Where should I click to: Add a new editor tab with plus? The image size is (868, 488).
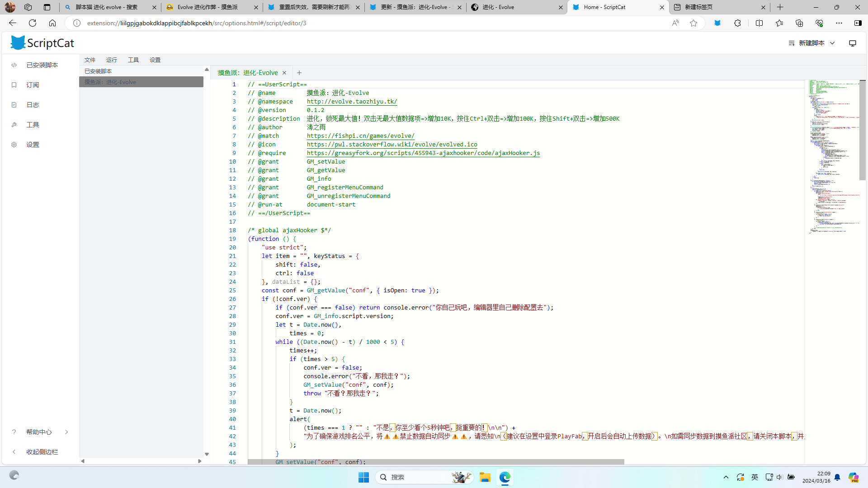tap(299, 73)
